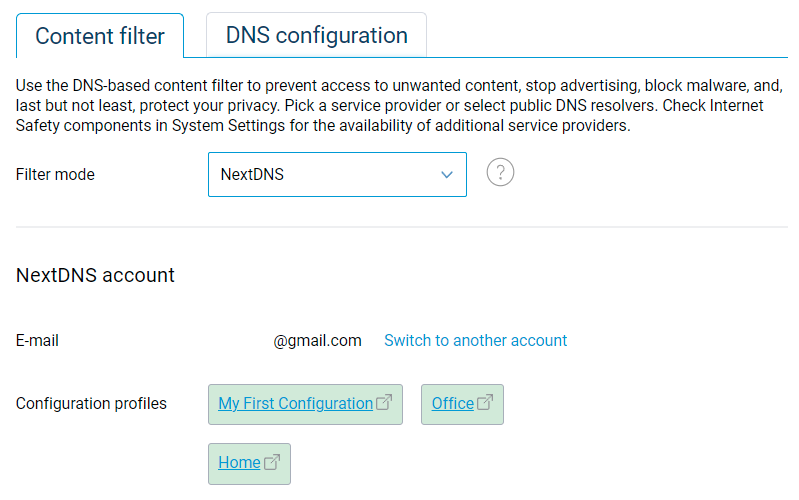This screenshot has width=799, height=500.
Task: Click the E-mail field label
Action: coord(37,341)
